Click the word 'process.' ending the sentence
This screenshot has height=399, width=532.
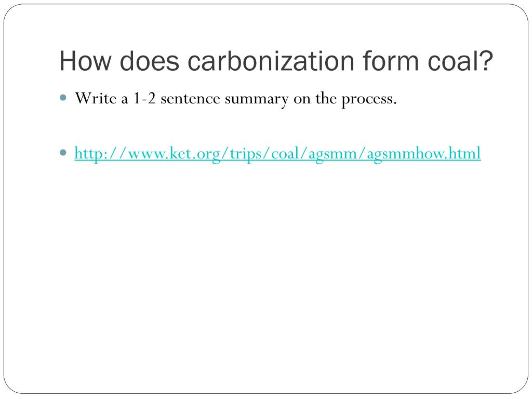coord(369,99)
